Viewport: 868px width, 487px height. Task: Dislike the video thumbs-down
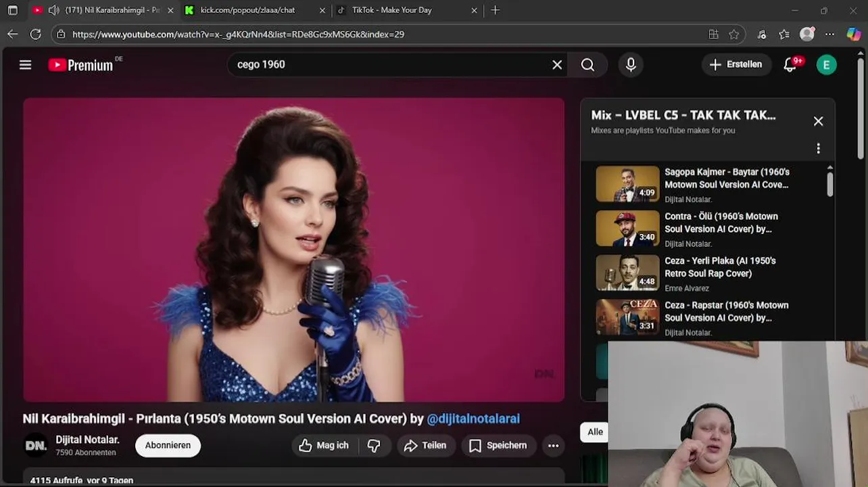[x=374, y=445]
